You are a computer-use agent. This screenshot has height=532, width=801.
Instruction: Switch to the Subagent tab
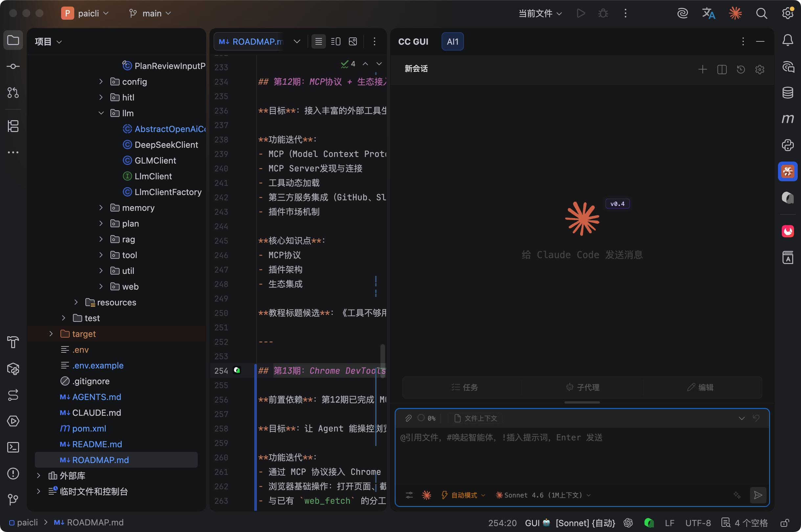click(x=583, y=387)
